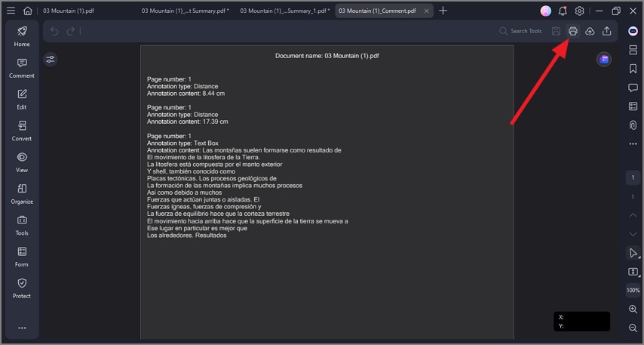This screenshot has width=644, height=345.
Task: Open the Protect tools in sidebar
Action: (x=22, y=288)
